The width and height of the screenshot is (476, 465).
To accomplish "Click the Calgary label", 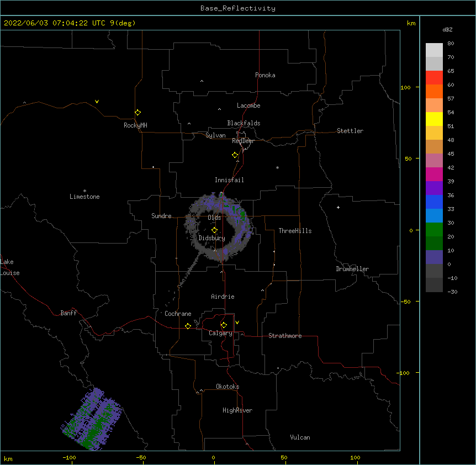I will 220,333.
